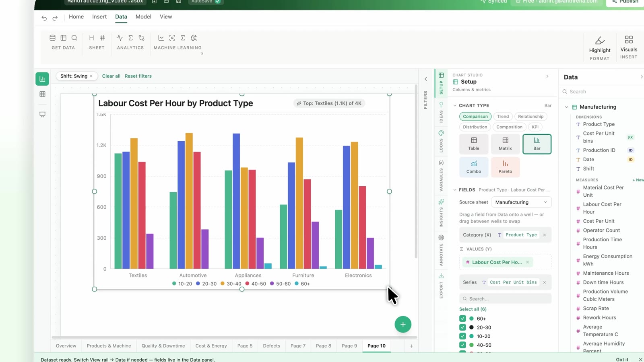The image size is (644, 362).
Task: Click the search magnifier in Get Data group
Action: [x=74, y=38]
